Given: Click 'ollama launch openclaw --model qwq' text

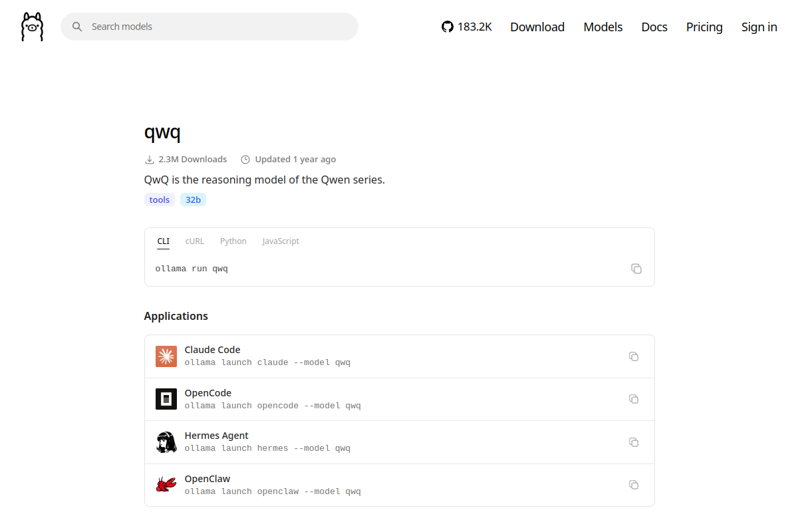Looking at the screenshot, I should pyautogui.click(x=273, y=491).
